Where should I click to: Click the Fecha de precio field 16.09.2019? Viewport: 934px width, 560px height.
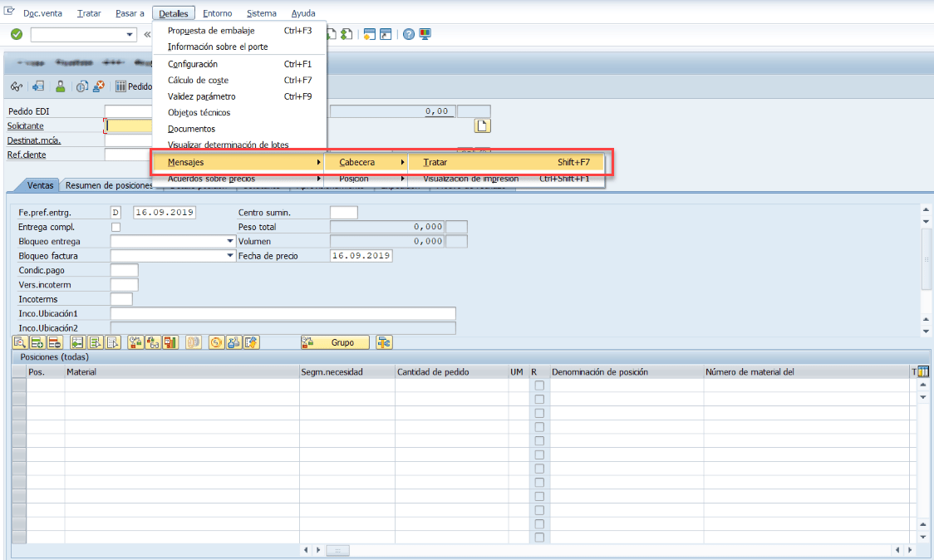pos(361,256)
